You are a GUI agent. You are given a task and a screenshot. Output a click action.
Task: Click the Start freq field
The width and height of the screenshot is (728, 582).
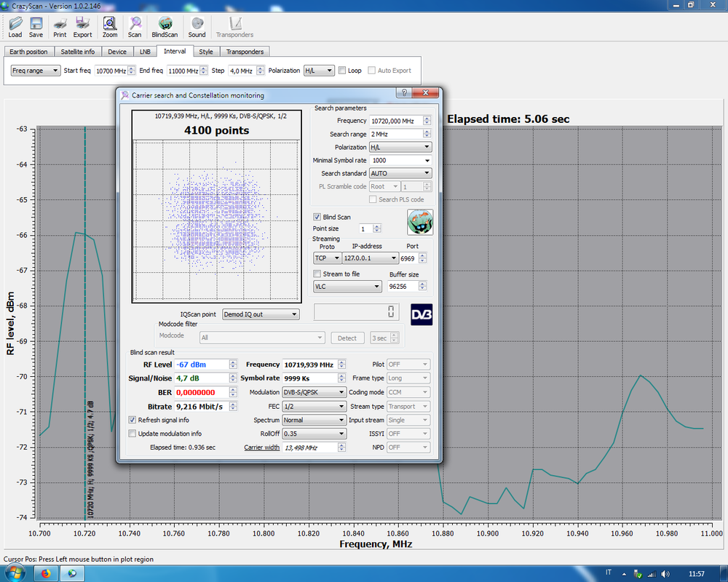click(x=111, y=71)
